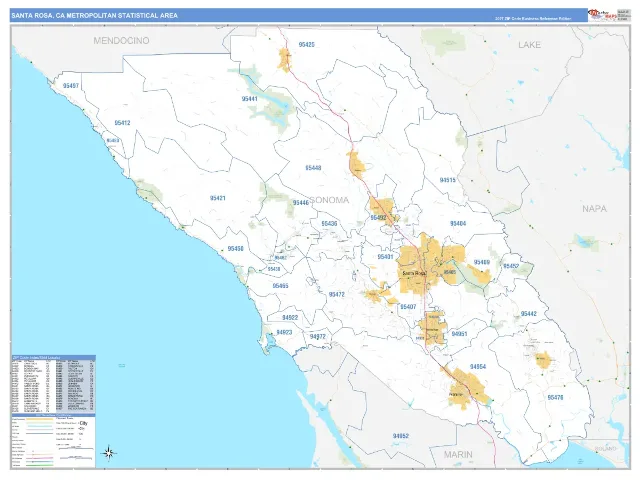
Task: Select ZIP code 95409 label
Action: click(x=482, y=262)
